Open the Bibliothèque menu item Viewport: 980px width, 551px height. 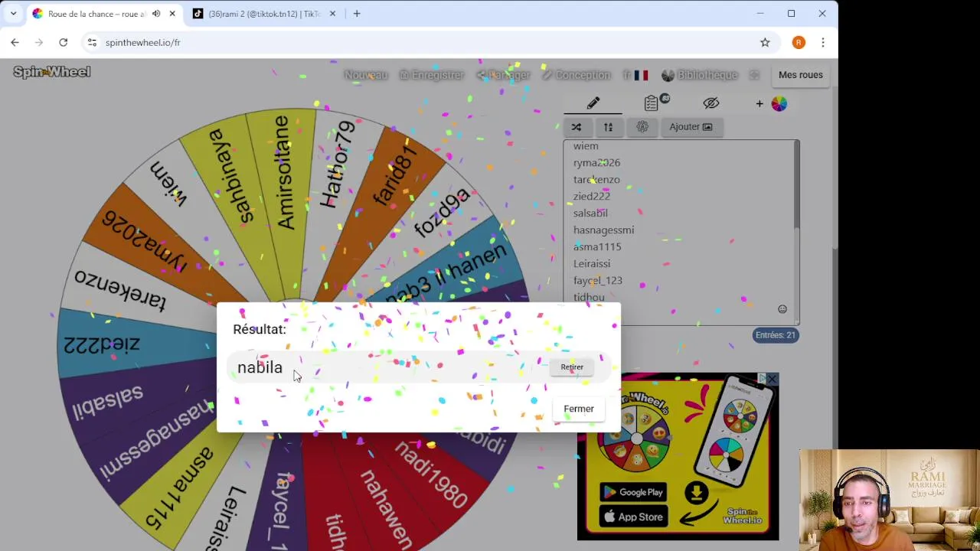pyautogui.click(x=699, y=75)
